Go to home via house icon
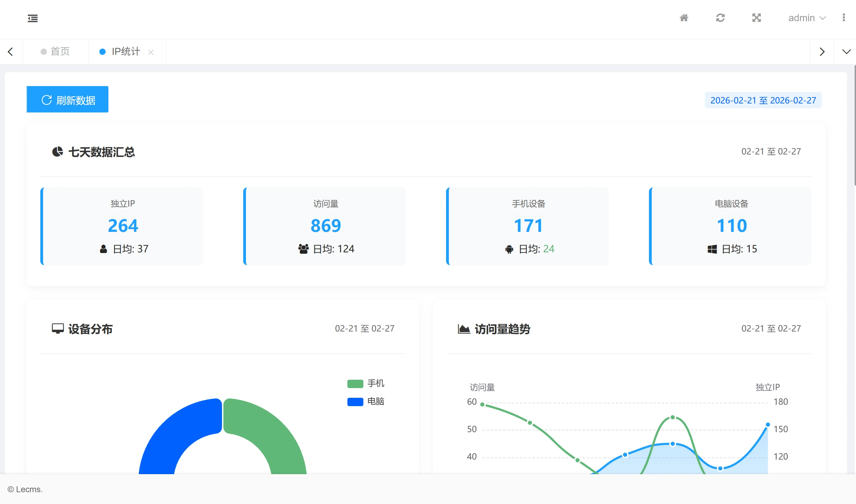The height and width of the screenshot is (504, 856). (x=684, y=18)
